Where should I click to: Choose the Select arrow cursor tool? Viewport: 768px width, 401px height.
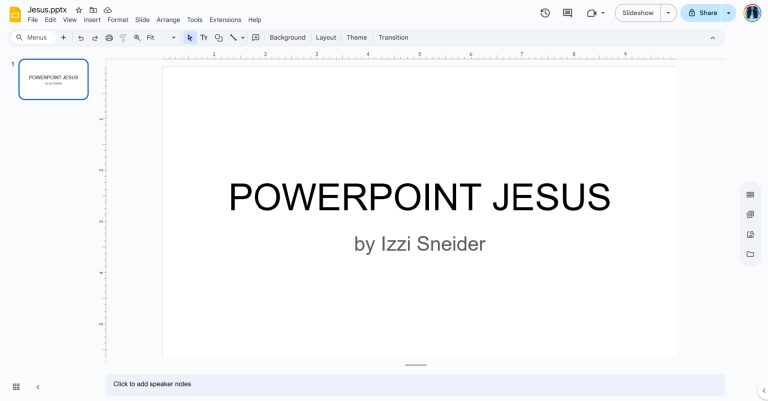tap(190, 38)
